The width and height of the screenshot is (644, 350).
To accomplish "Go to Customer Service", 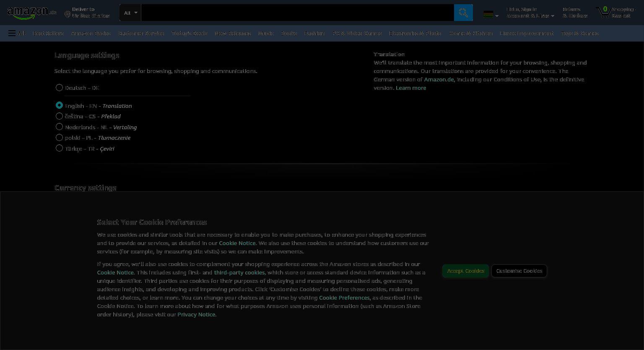I will [141, 33].
